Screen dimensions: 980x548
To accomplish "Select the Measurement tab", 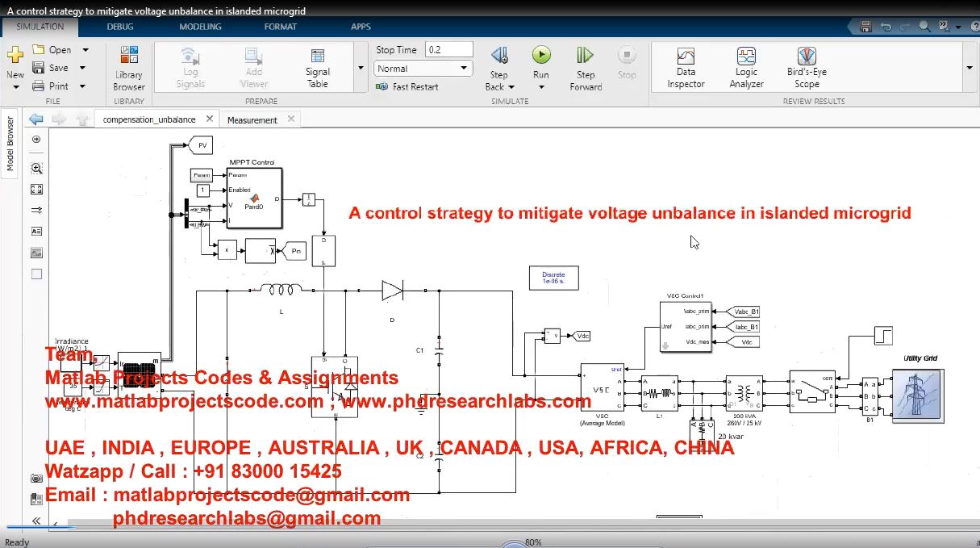I will (252, 120).
